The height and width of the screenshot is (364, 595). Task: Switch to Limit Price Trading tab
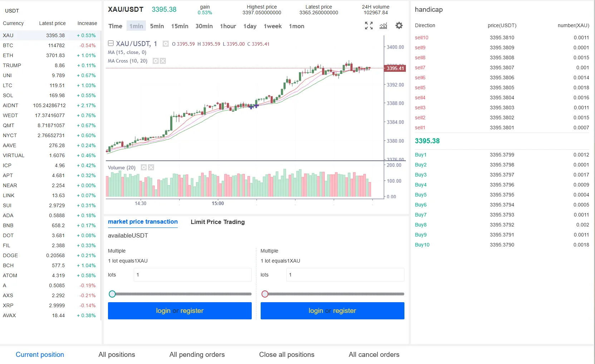point(217,222)
